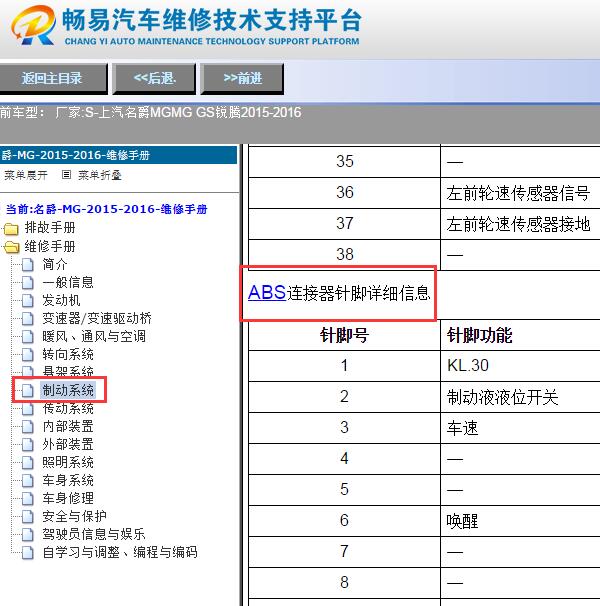Screen dimensions: 600x606
Task: Click the page icon beside 简介
Action: pyautogui.click(x=27, y=265)
